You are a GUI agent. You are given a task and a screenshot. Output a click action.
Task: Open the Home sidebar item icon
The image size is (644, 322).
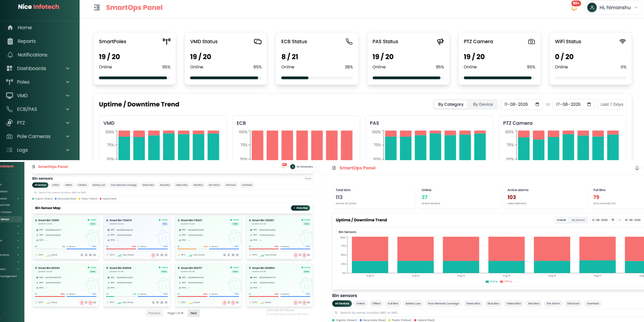[x=10, y=27]
